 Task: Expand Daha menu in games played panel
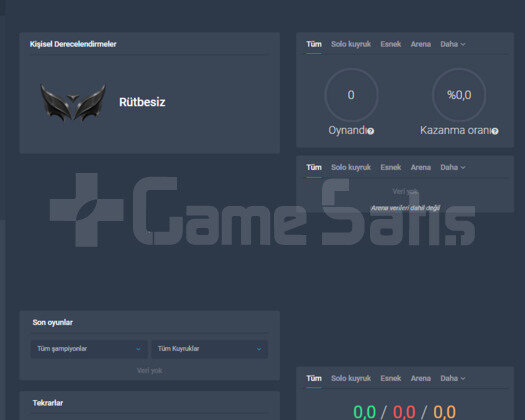tap(453, 44)
